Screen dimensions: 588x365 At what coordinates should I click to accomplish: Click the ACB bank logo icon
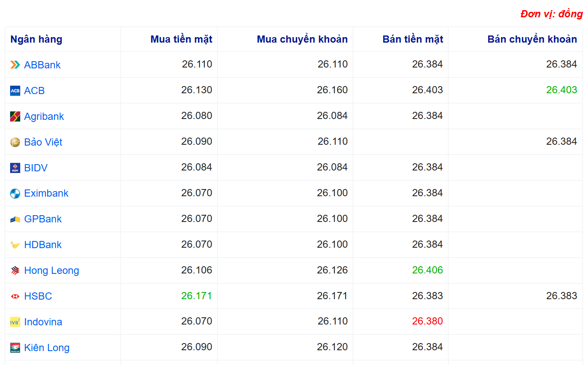pyautogui.click(x=15, y=90)
